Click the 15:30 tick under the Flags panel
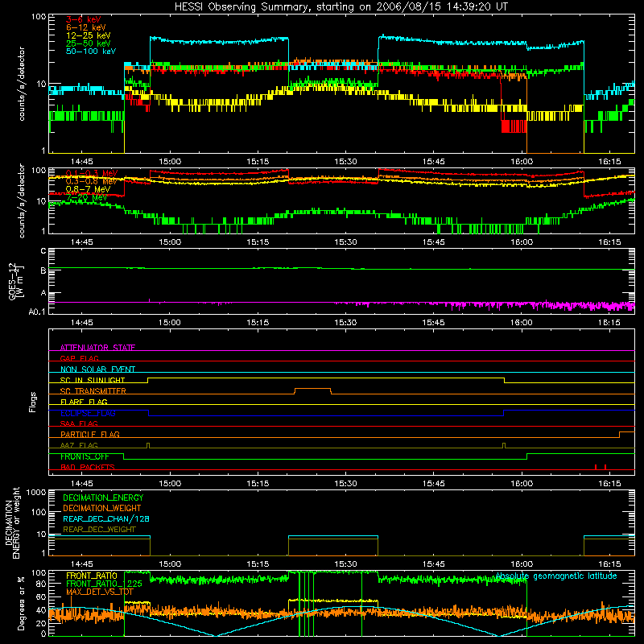The width and height of the screenshot is (644, 644). pos(345,484)
